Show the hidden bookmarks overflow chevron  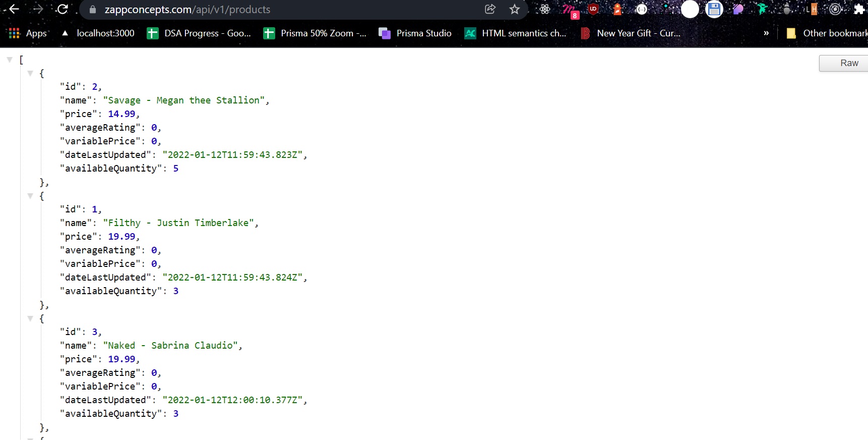point(766,33)
